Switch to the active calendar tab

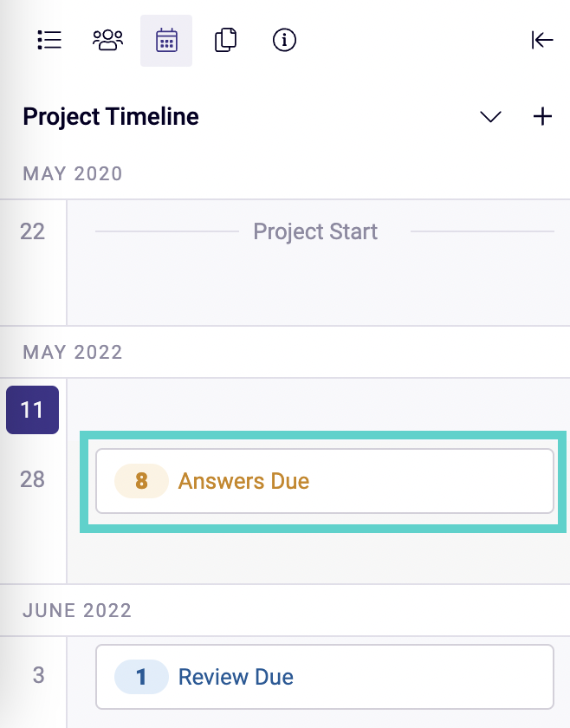tap(166, 40)
